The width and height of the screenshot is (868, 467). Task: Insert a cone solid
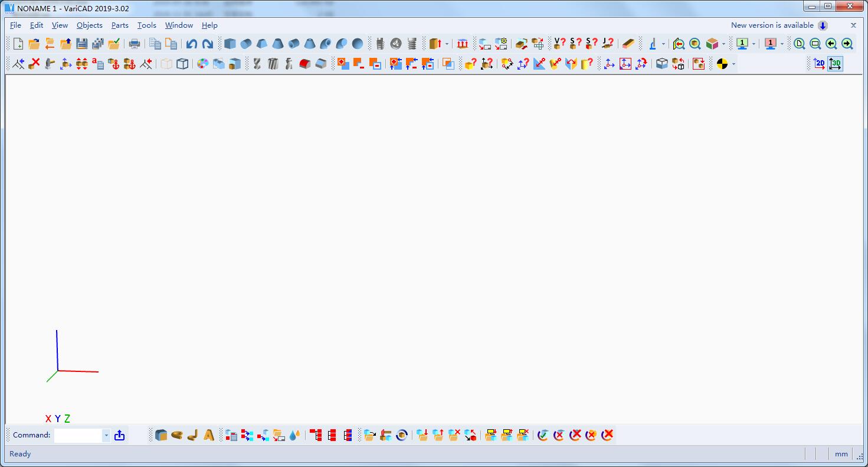278,44
